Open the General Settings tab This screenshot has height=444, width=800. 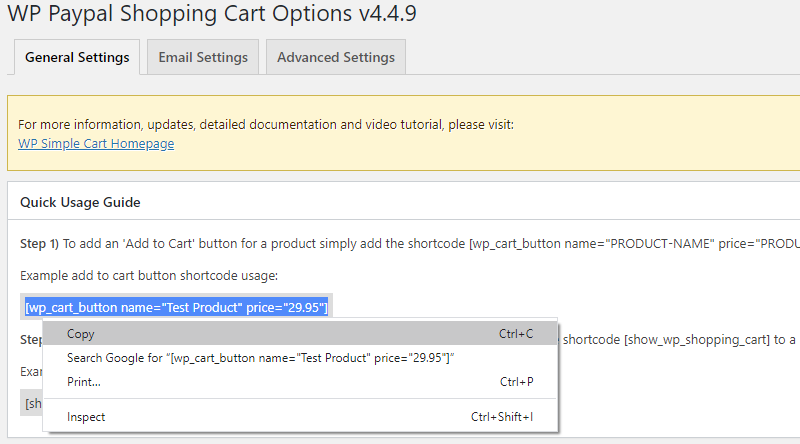click(x=77, y=57)
